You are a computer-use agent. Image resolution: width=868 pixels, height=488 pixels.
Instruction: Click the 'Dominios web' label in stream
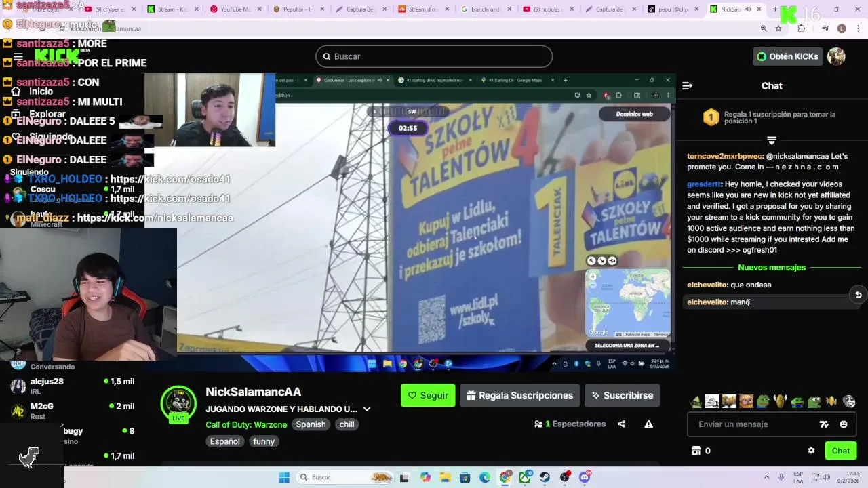[634, 114]
